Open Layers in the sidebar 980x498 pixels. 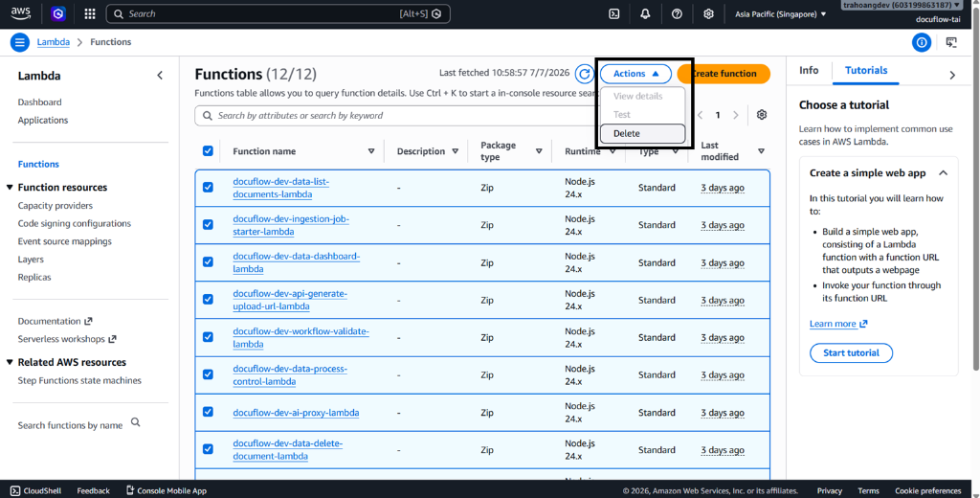coord(31,259)
